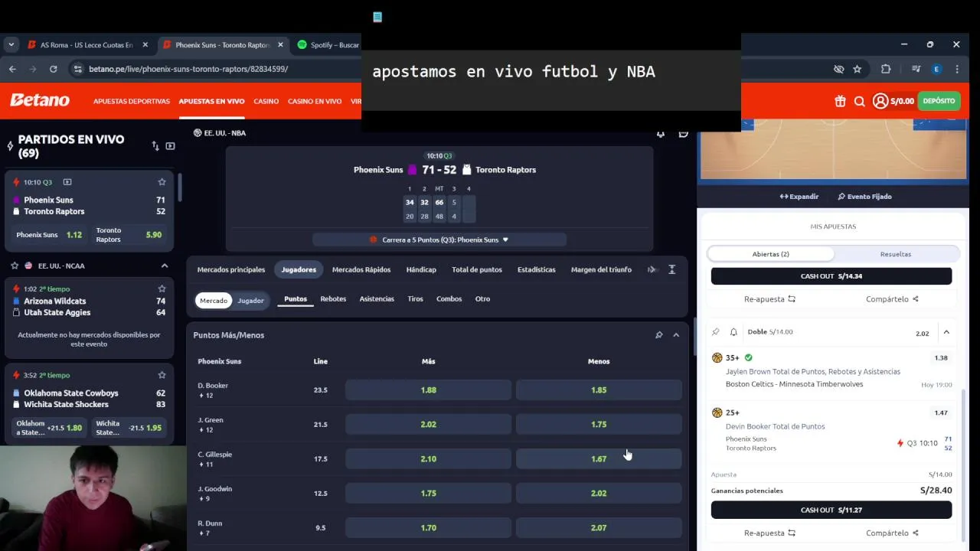
Task: Open Casino en Vivo menu item
Action: pyautogui.click(x=315, y=101)
